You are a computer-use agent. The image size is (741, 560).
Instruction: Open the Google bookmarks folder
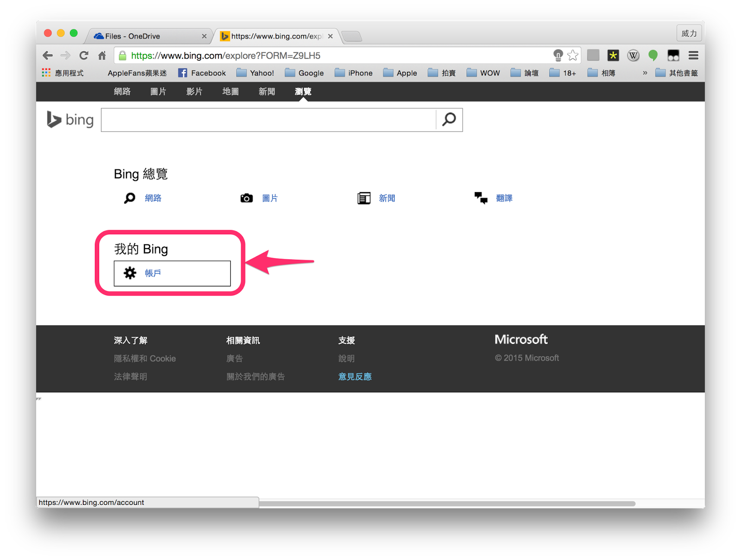click(304, 73)
